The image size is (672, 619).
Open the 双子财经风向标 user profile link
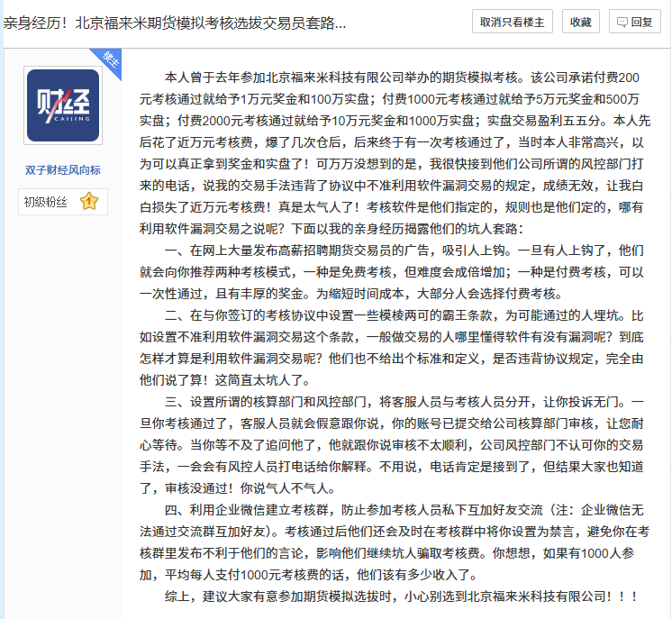[x=62, y=170]
